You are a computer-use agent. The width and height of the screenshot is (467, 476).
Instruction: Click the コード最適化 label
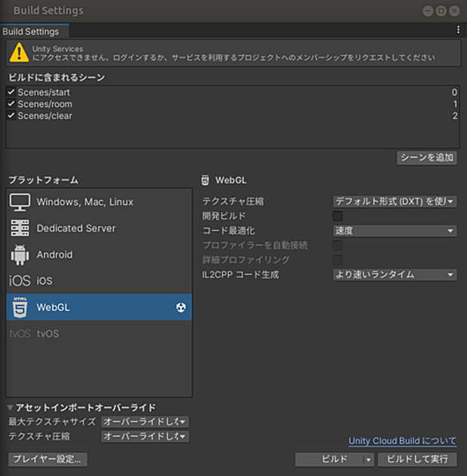coord(229,230)
